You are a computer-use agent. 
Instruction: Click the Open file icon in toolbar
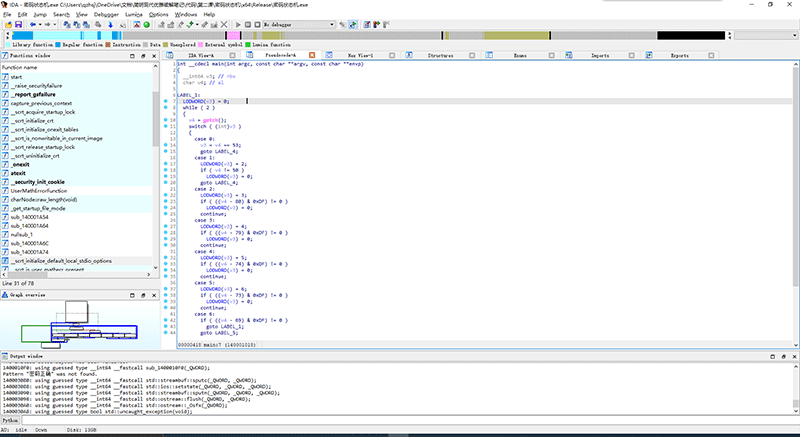8,24
